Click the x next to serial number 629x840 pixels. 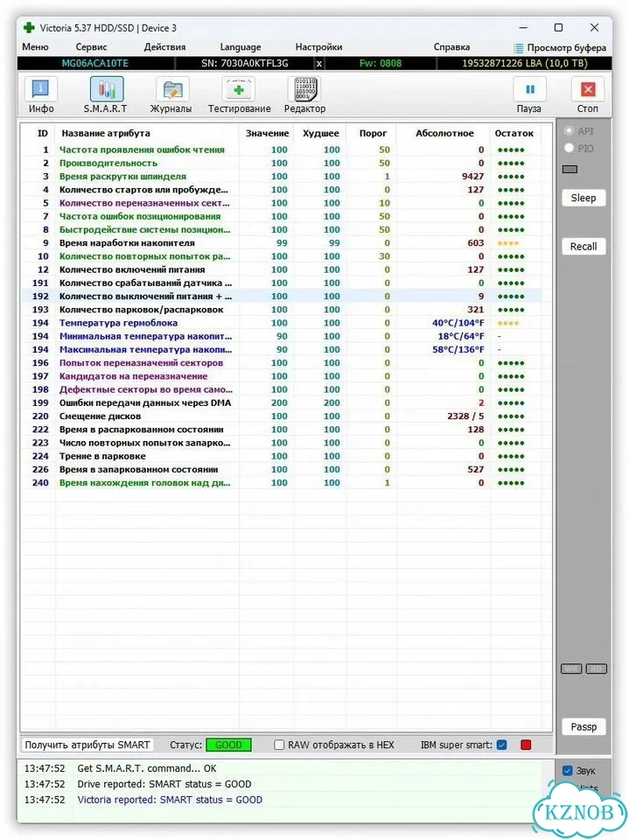point(318,63)
